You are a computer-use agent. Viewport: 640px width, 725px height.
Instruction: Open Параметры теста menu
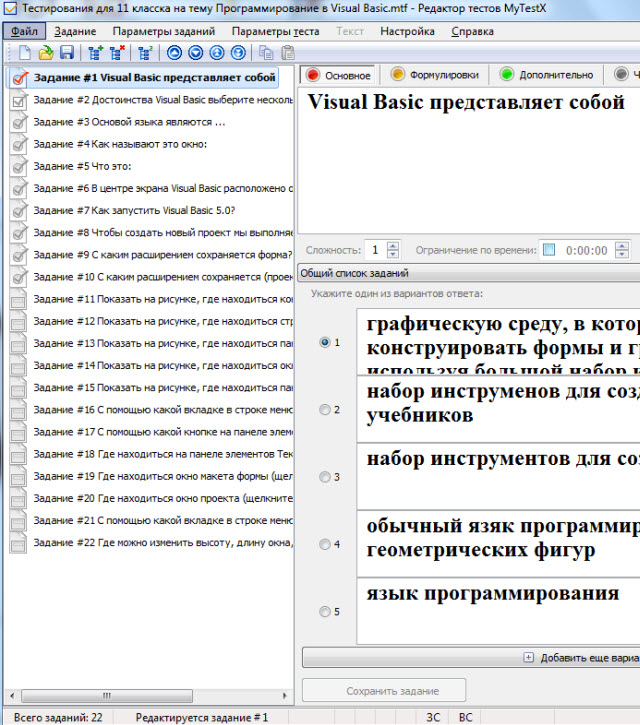(x=276, y=31)
